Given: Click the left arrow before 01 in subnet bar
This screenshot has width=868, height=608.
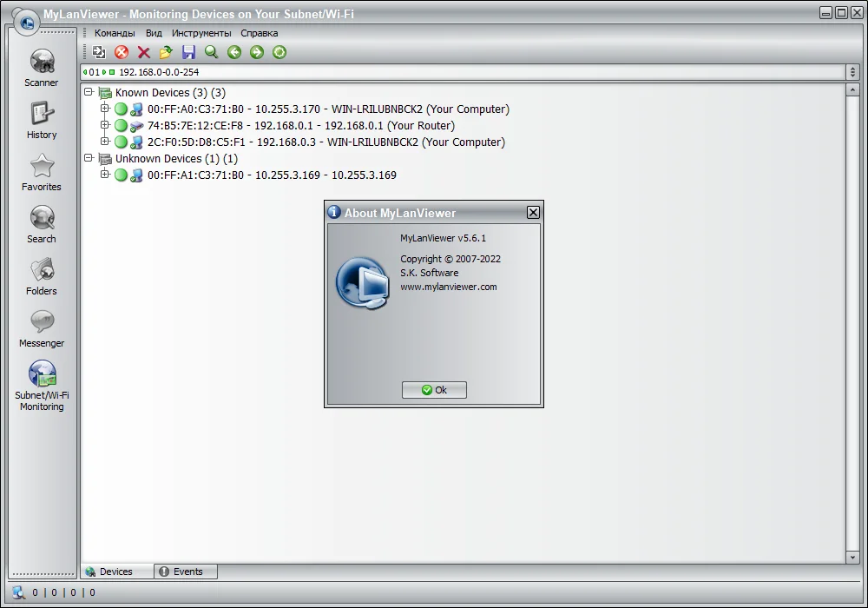Looking at the screenshot, I should click(x=85, y=72).
